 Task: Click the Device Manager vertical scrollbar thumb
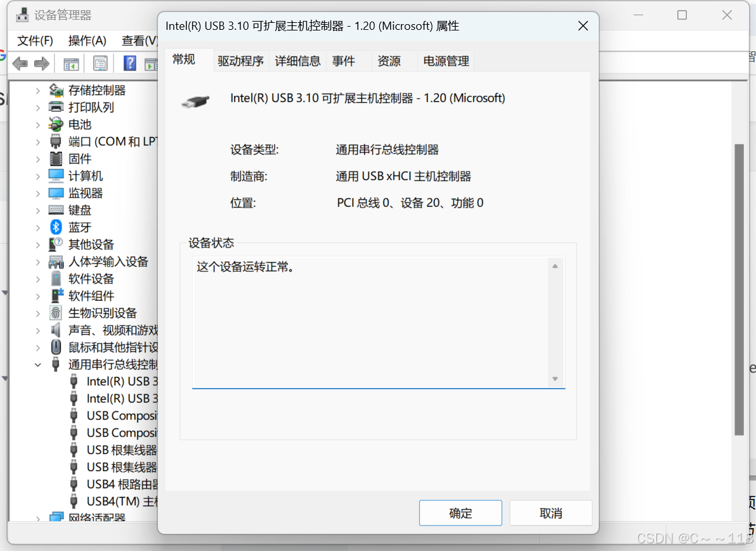(x=739, y=289)
